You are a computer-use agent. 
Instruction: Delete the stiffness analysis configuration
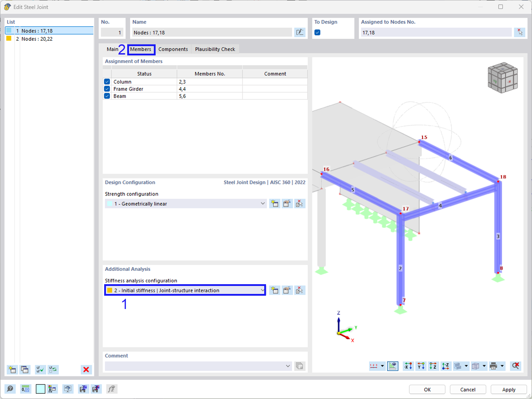pos(300,290)
